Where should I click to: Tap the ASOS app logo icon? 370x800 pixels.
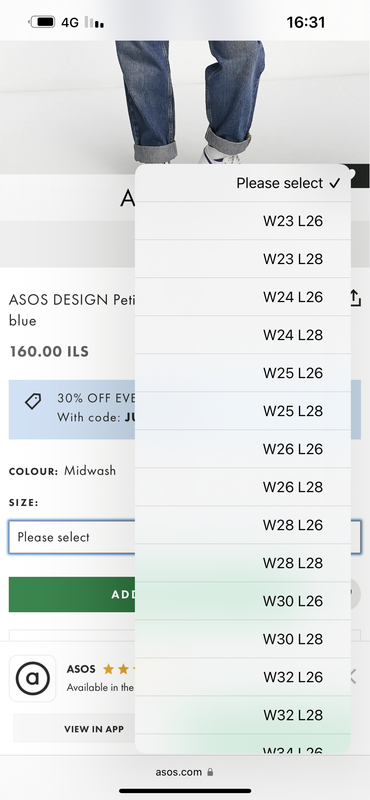pyautogui.click(x=33, y=679)
